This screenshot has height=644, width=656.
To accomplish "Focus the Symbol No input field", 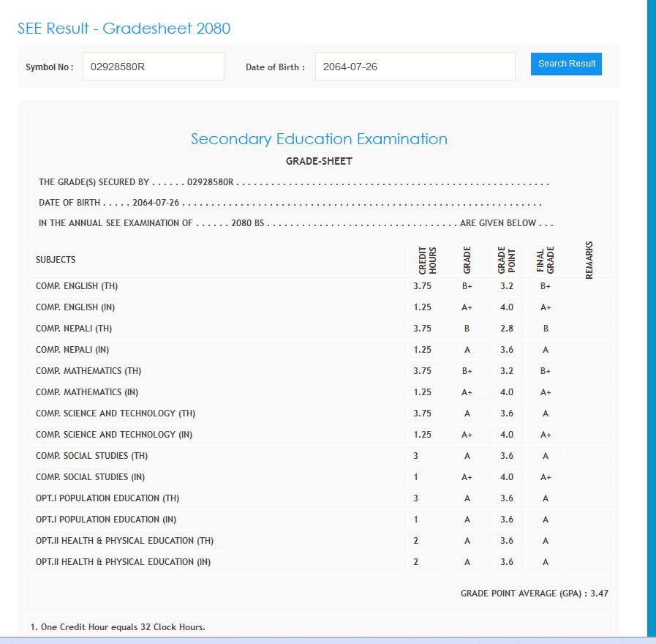I will point(153,67).
